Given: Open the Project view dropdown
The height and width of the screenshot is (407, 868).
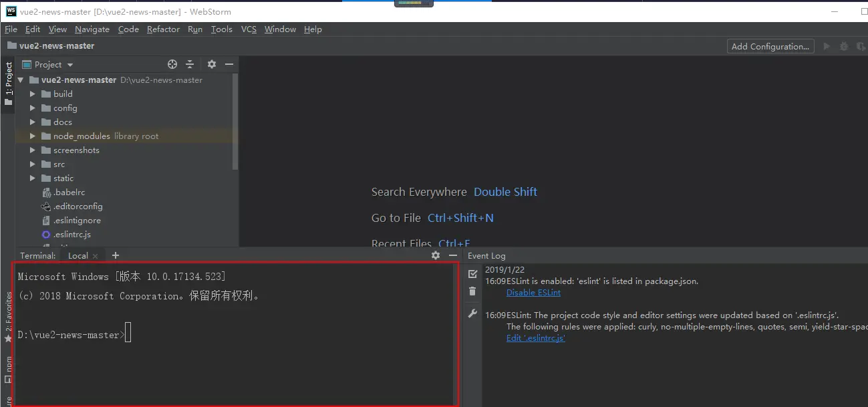Looking at the screenshot, I should 48,64.
